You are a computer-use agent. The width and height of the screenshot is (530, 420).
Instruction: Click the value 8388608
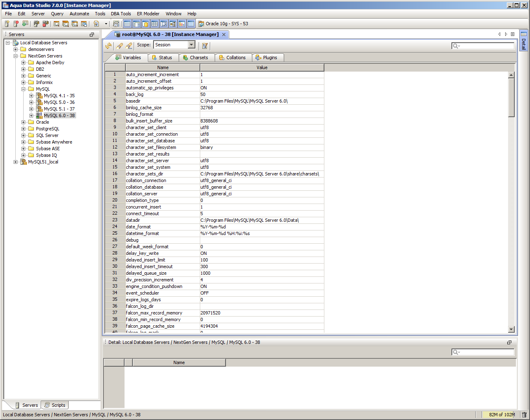coord(209,121)
